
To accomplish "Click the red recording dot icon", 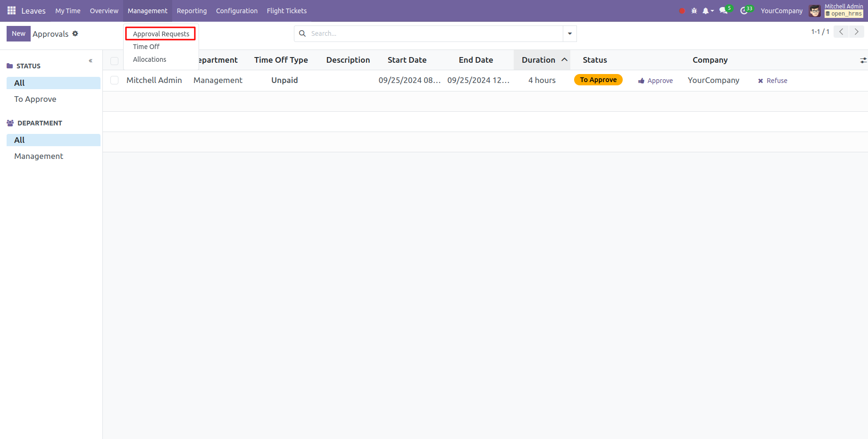I will (x=682, y=11).
